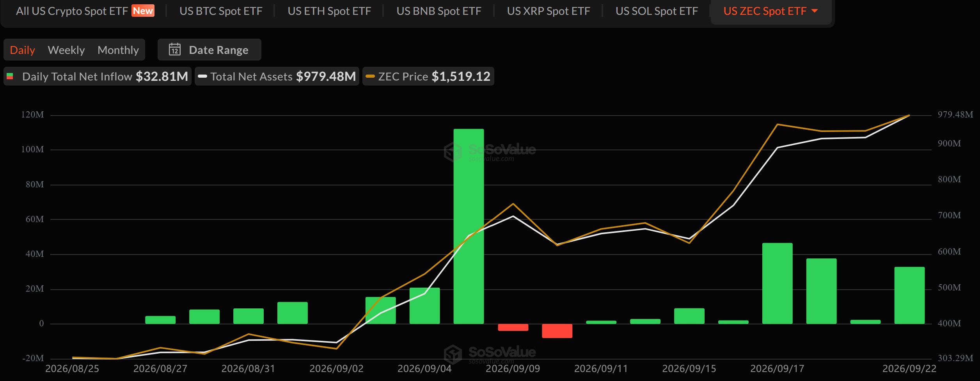Click the smaller red outflow bar
Viewport: 980px width, 381px height.
[513, 327]
